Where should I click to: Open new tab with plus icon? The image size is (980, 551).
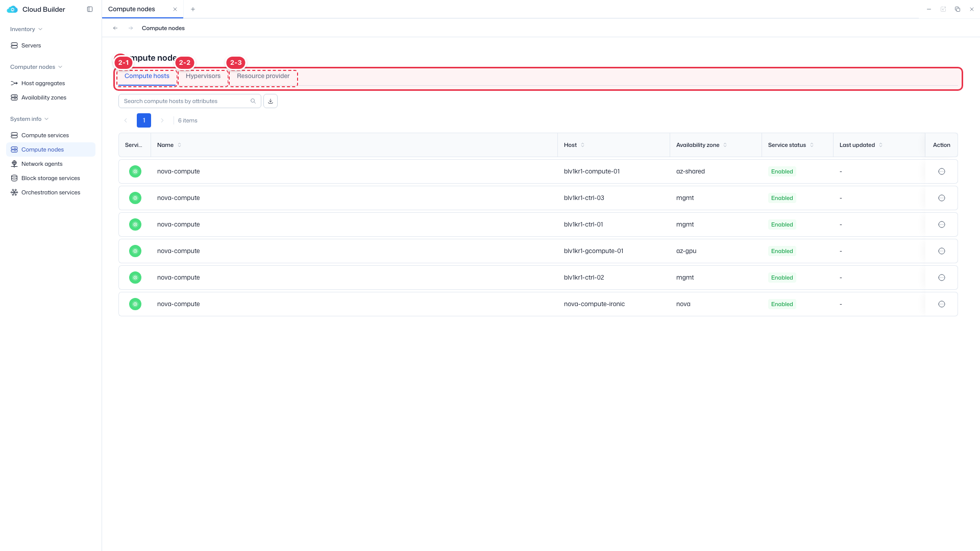pos(193,9)
